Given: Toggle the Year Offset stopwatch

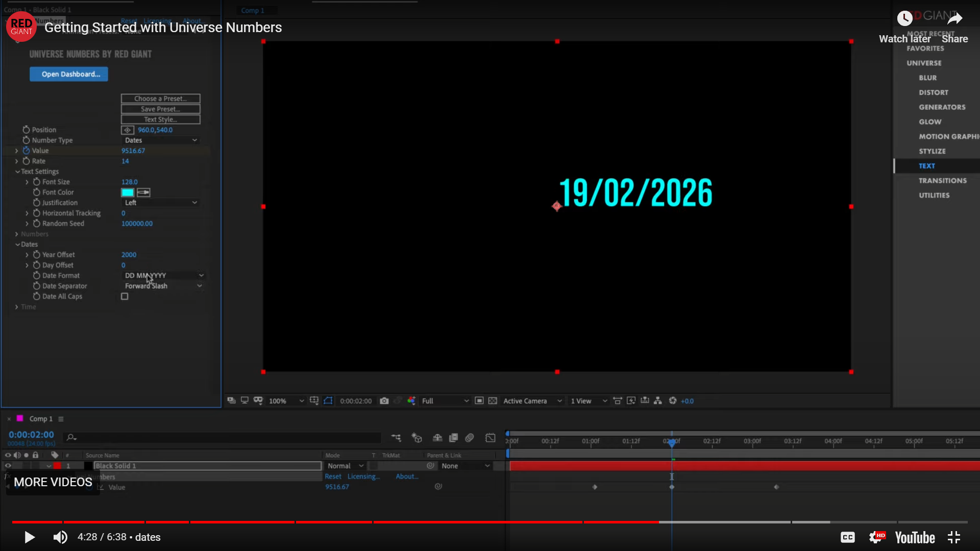Looking at the screenshot, I should coord(37,255).
